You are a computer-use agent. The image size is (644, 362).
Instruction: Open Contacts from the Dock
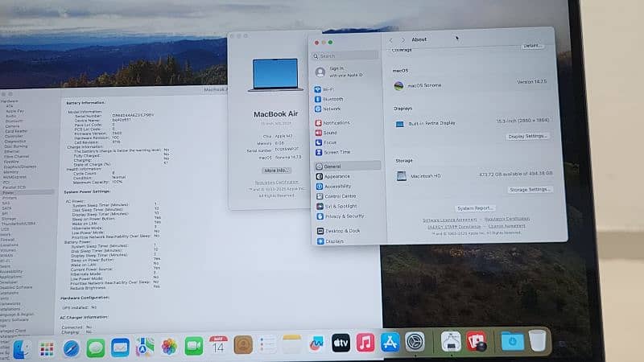pyautogui.click(x=243, y=345)
